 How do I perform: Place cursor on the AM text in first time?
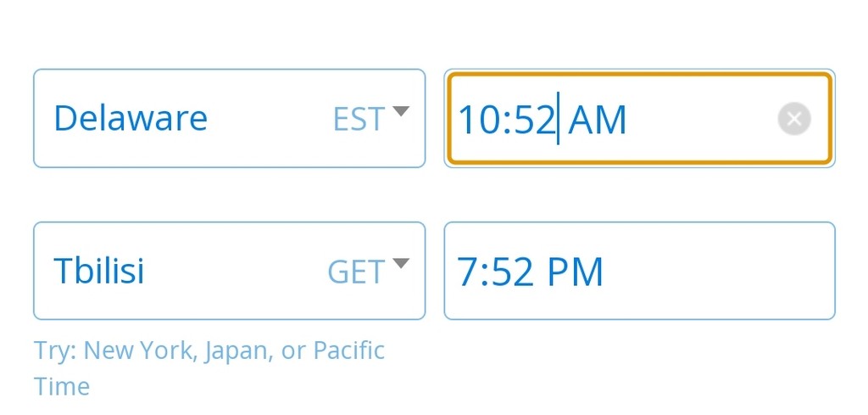pyautogui.click(x=597, y=120)
